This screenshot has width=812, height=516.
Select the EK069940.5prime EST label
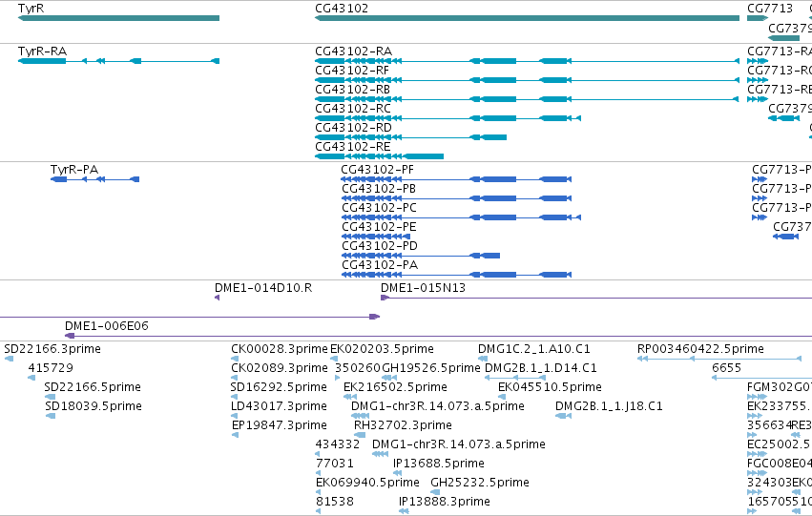click(367, 483)
